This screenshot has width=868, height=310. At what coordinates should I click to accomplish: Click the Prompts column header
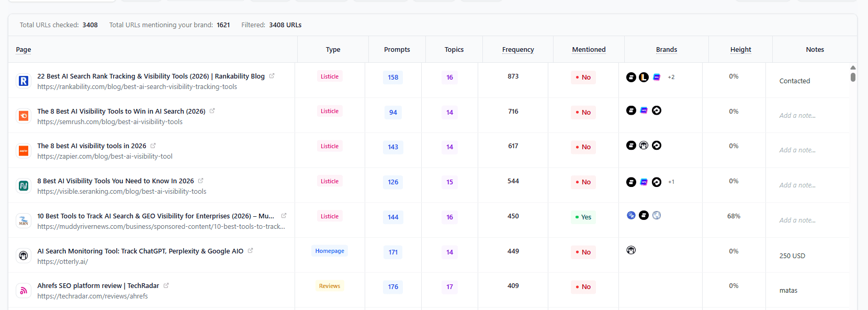[x=397, y=49]
